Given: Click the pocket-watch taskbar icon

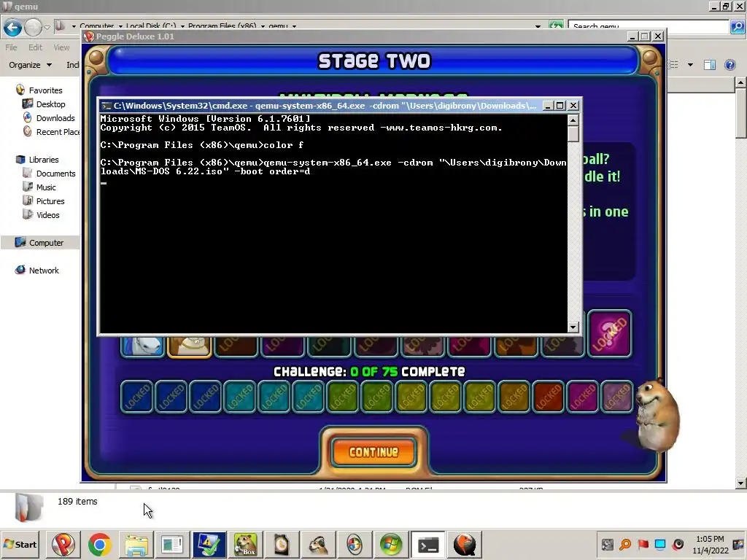Looking at the screenshot, I should pyautogui.click(x=282, y=544).
